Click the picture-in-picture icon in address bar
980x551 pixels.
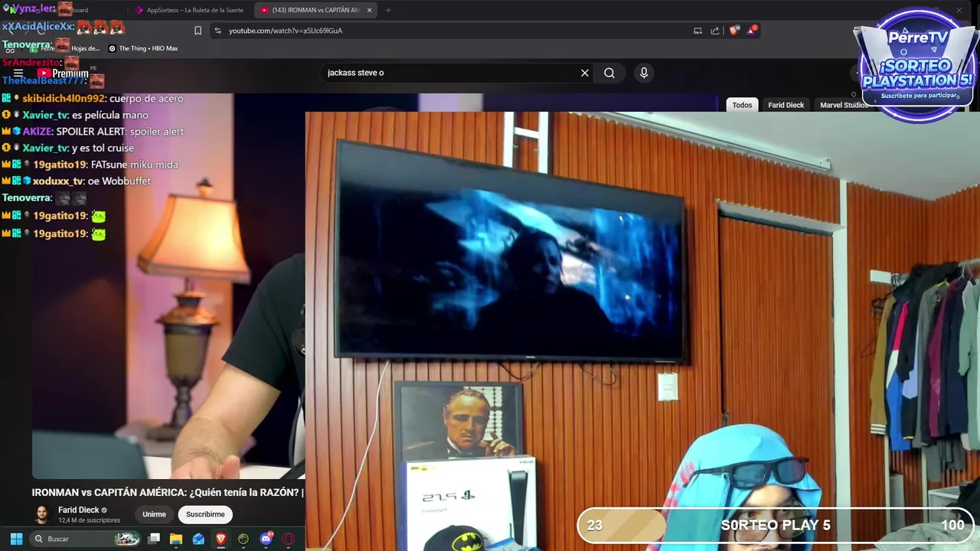[x=697, y=31]
